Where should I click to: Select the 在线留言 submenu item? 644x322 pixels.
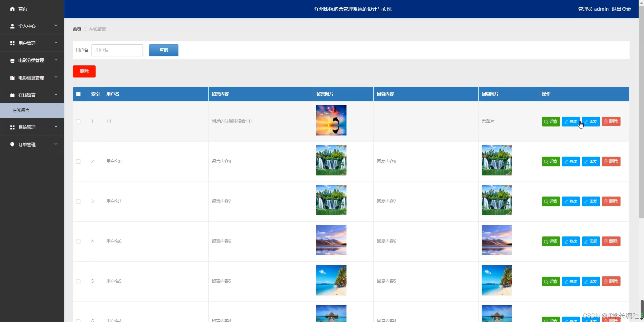32,110
